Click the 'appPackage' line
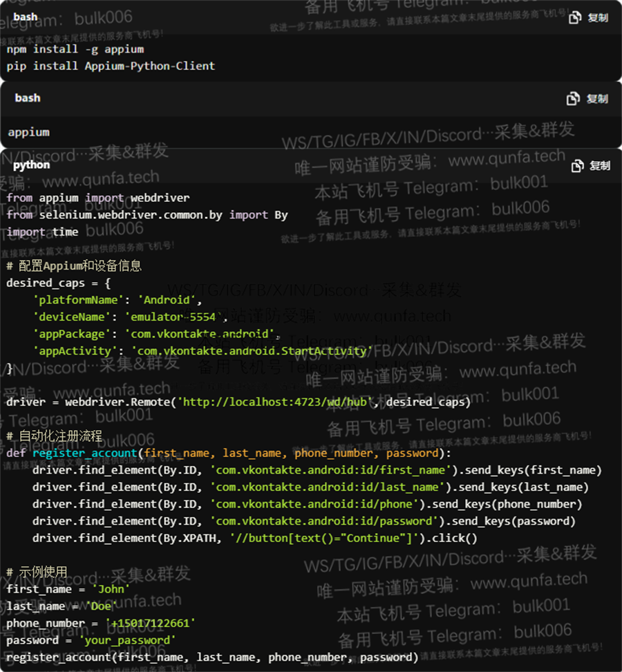 [156, 334]
